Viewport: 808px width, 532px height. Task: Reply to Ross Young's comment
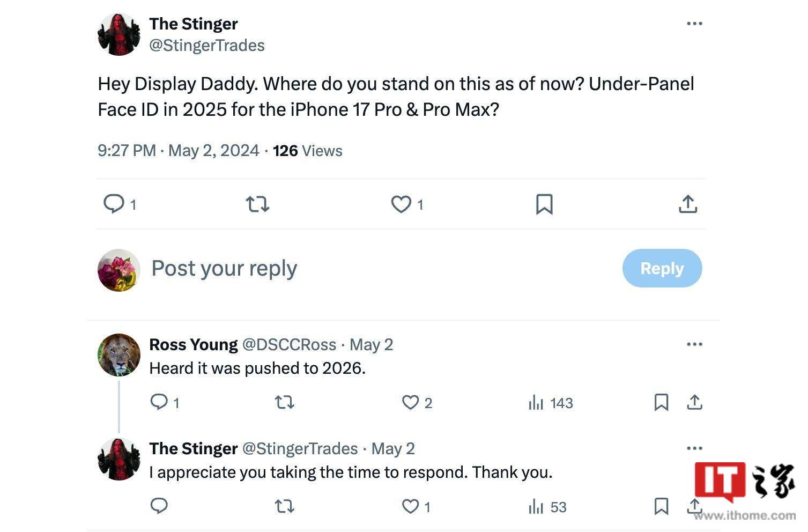(x=159, y=402)
